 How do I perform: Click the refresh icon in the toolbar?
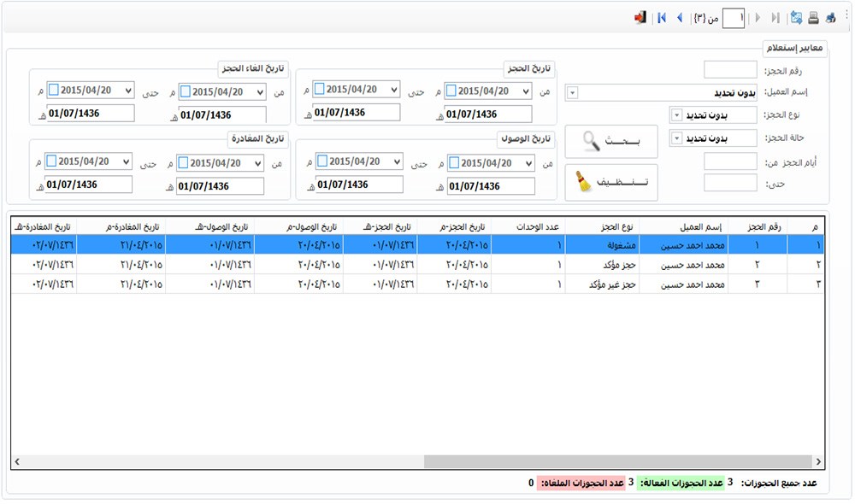(x=797, y=17)
